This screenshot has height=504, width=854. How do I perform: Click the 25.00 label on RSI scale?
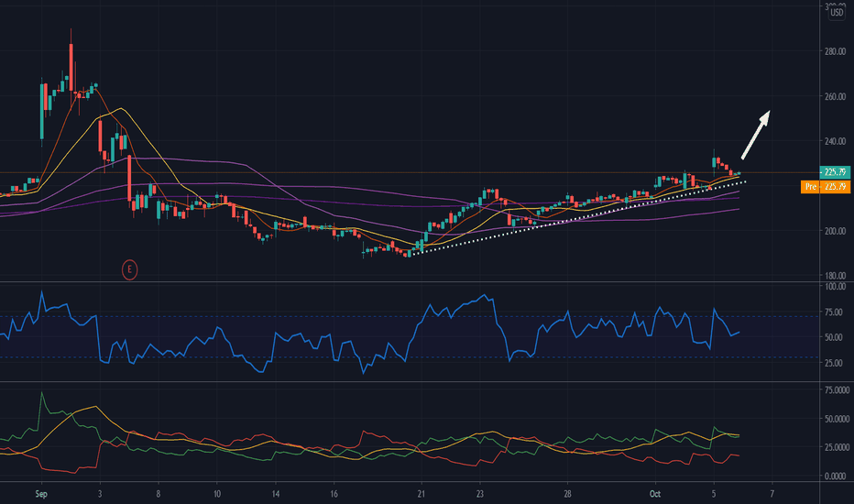(x=834, y=363)
